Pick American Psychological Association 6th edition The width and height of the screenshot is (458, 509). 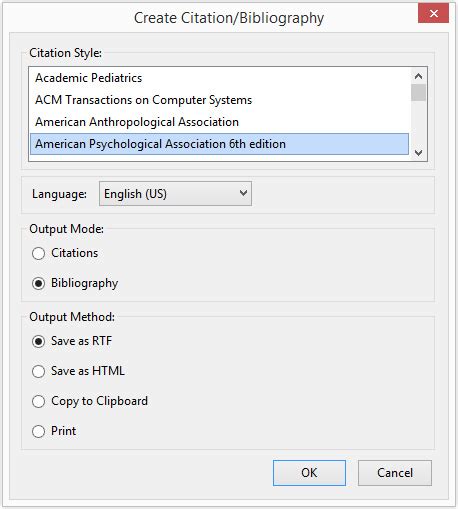[x=219, y=144]
